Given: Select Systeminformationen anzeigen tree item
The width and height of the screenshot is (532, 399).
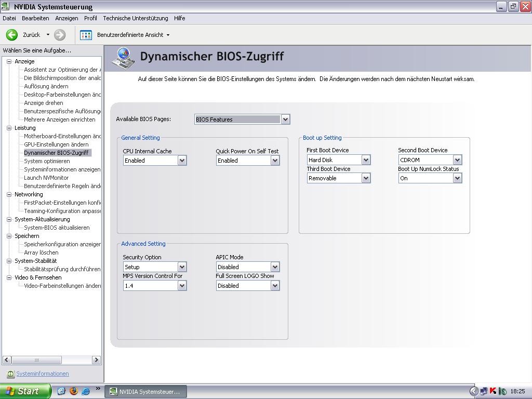Looking at the screenshot, I should coord(62,169).
